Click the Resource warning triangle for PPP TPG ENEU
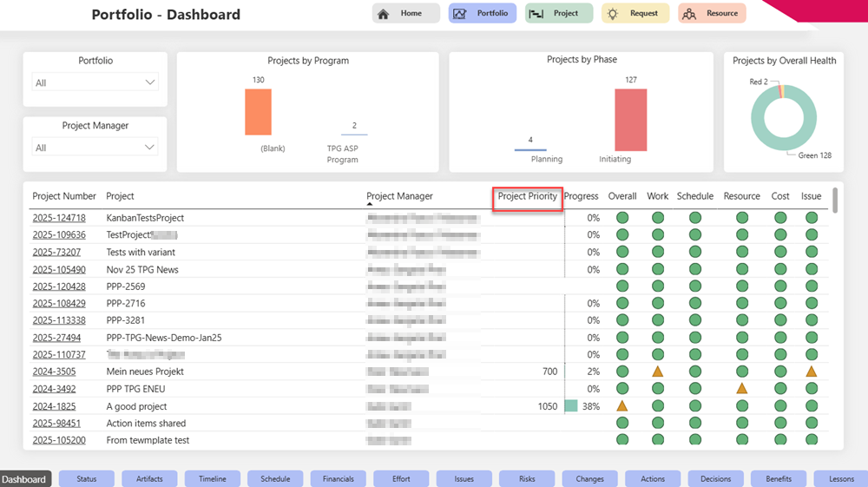Image resolution: width=868 pixels, height=487 pixels. (742, 389)
